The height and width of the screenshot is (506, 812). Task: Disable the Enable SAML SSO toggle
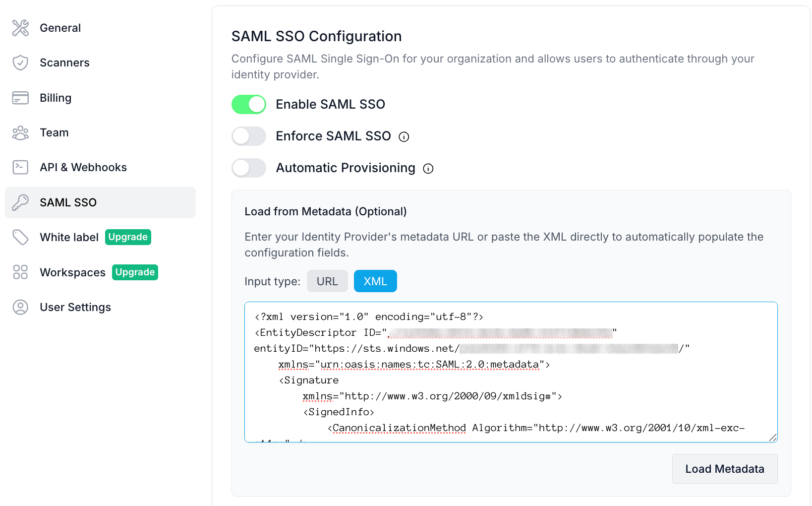tap(249, 105)
